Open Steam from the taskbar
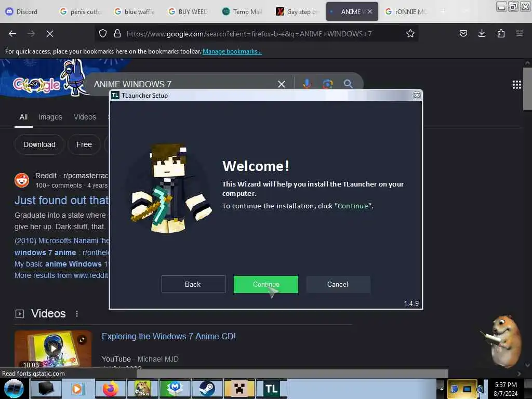The height and width of the screenshot is (399, 532). tap(207, 389)
